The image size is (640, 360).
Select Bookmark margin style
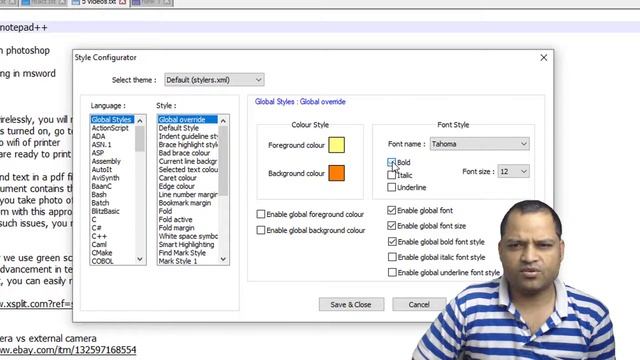pos(188,203)
